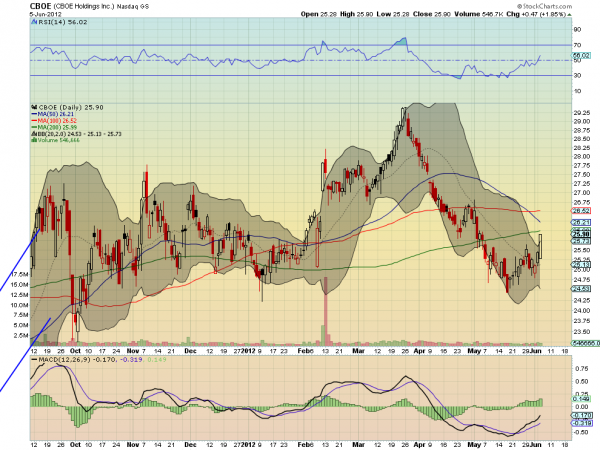600x450 pixels.
Task: Click the red 26.52 price tag
Action: 581,211
